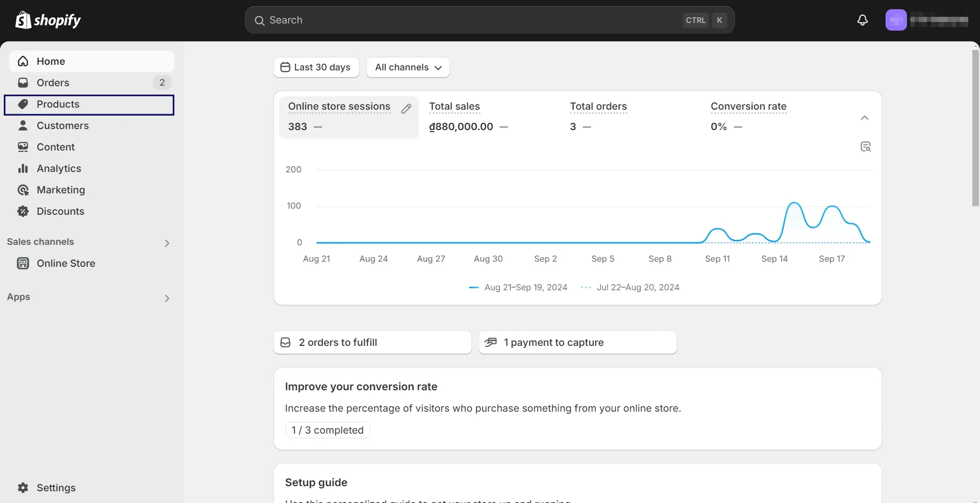The image size is (980, 503).
Task: Open the All channels dropdown
Action: coord(408,67)
